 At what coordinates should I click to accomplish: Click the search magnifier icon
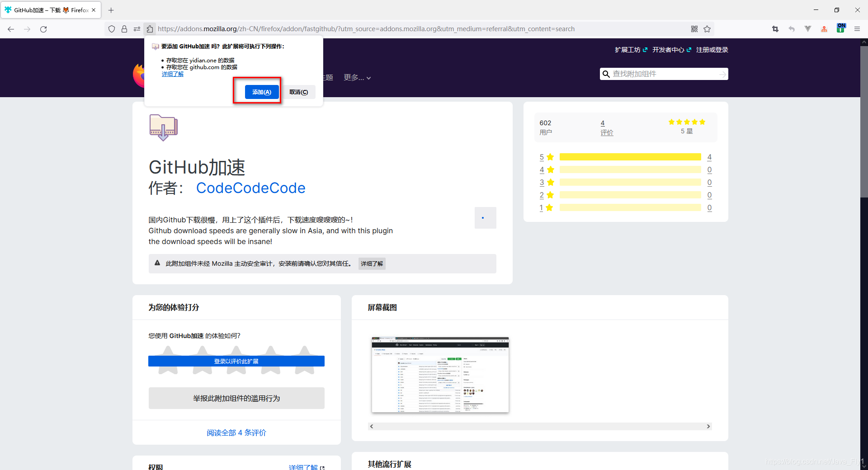tap(606, 74)
